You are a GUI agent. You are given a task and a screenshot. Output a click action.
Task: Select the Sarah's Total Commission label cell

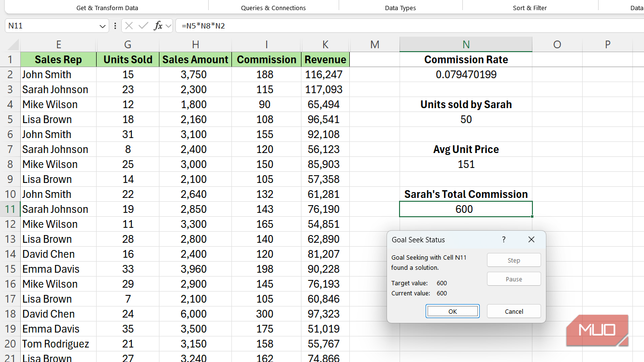click(x=466, y=194)
